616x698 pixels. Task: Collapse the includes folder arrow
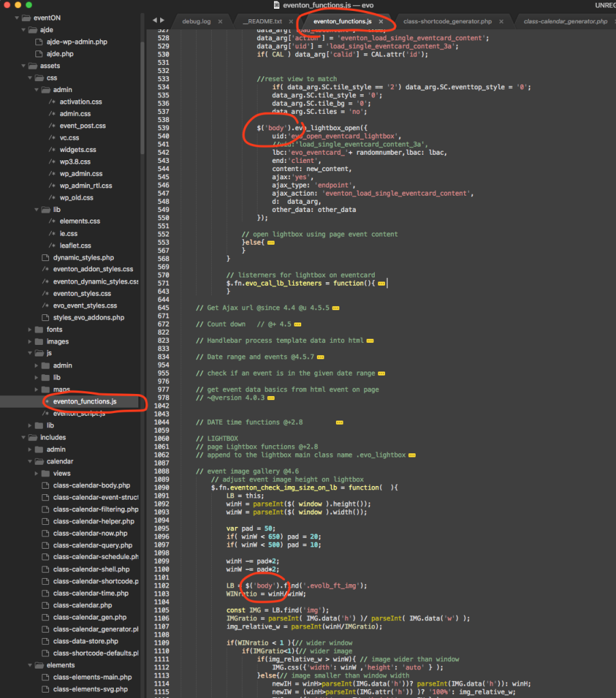24,438
